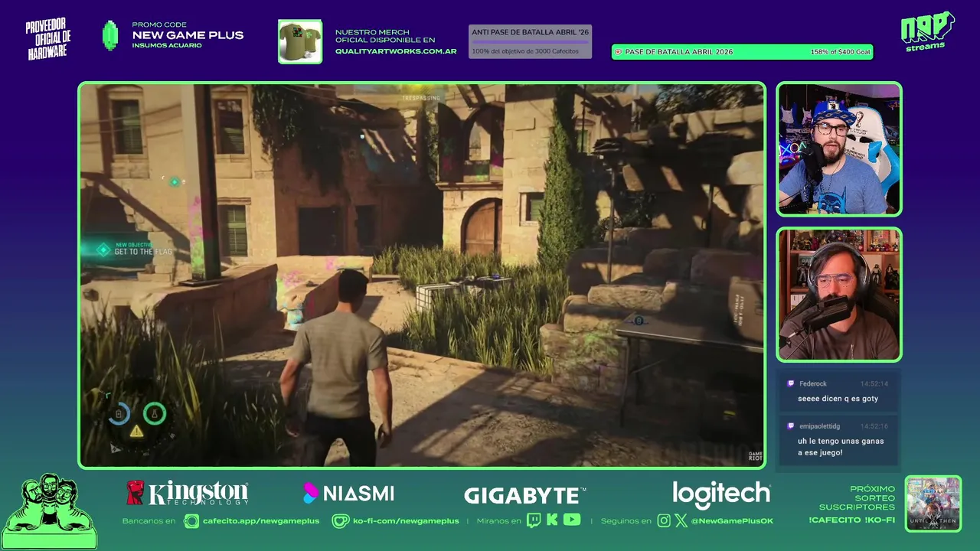This screenshot has width=980, height=551.
Task: Click the Twitch icon in footer
Action: pyautogui.click(x=534, y=520)
